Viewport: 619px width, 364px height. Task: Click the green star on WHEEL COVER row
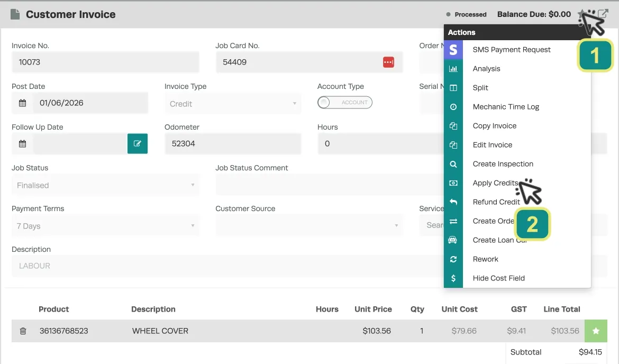[x=596, y=331]
